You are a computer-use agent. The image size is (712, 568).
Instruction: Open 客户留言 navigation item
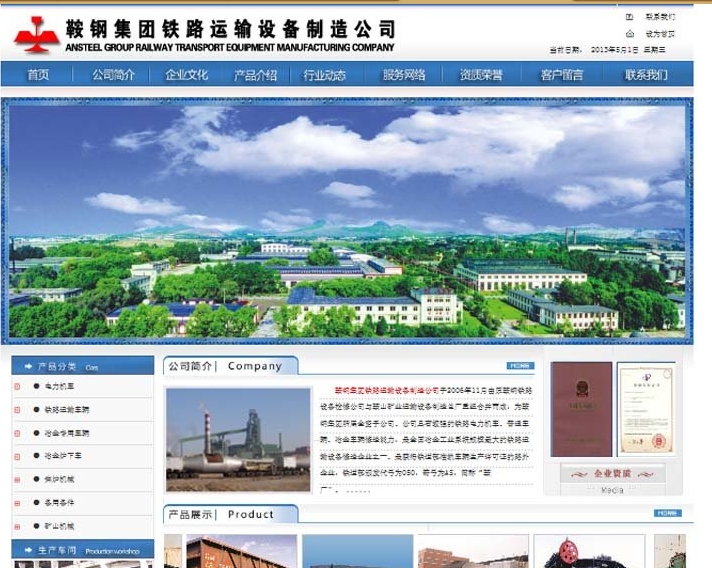[562, 74]
